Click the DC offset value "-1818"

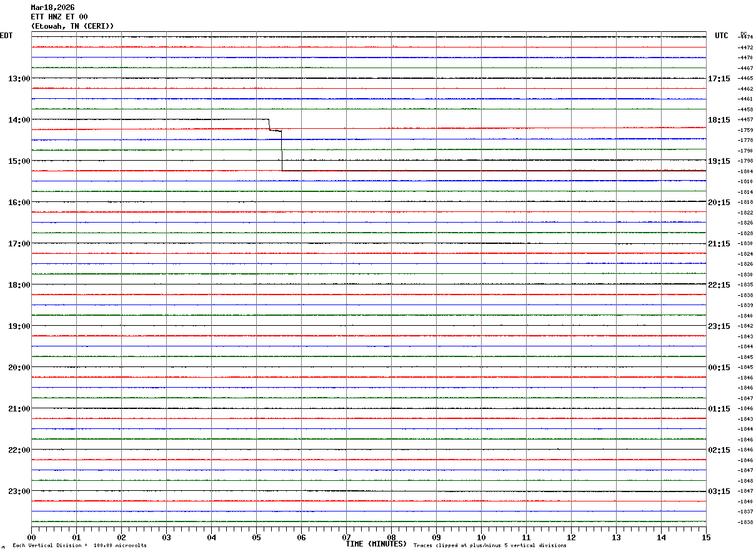click(745, 202)
